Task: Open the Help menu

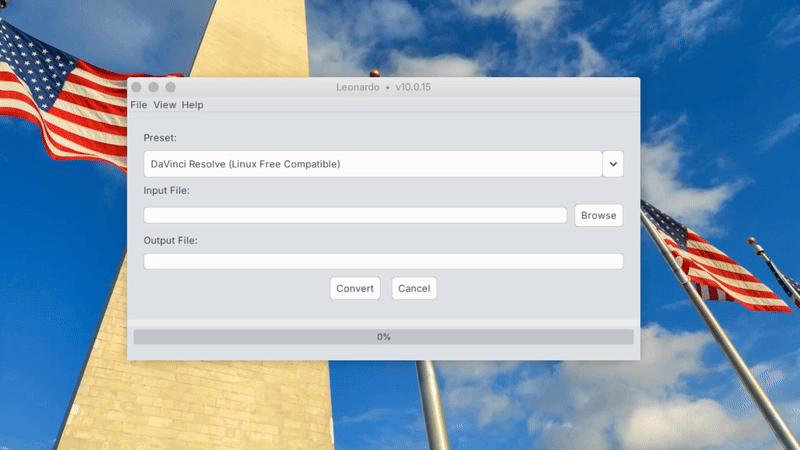Action: (192, 105)
